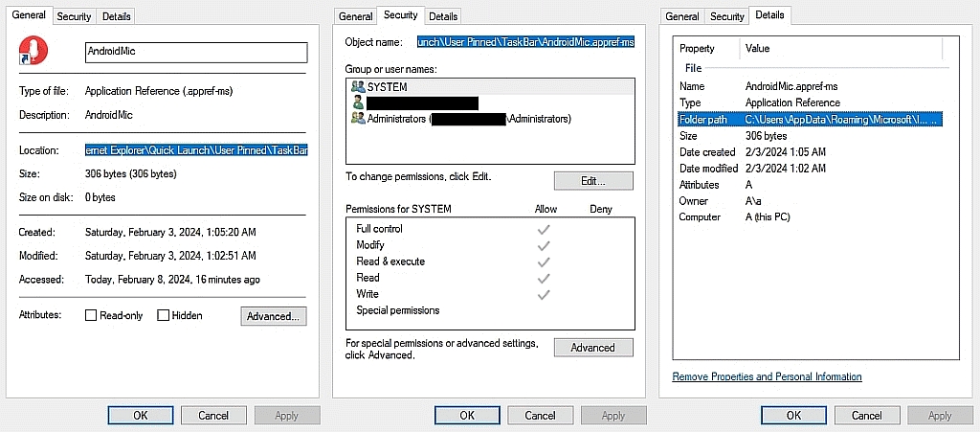Click the AndroidMic microphone shortcut icon
The image size is (980, 432).
(33, 51)
